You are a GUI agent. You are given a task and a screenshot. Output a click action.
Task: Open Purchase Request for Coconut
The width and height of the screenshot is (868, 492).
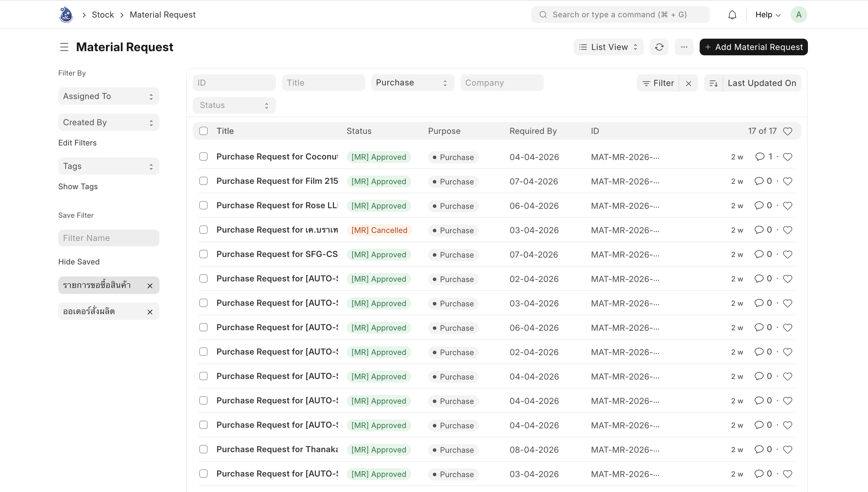pyautogui.click(x=277, y=156)
